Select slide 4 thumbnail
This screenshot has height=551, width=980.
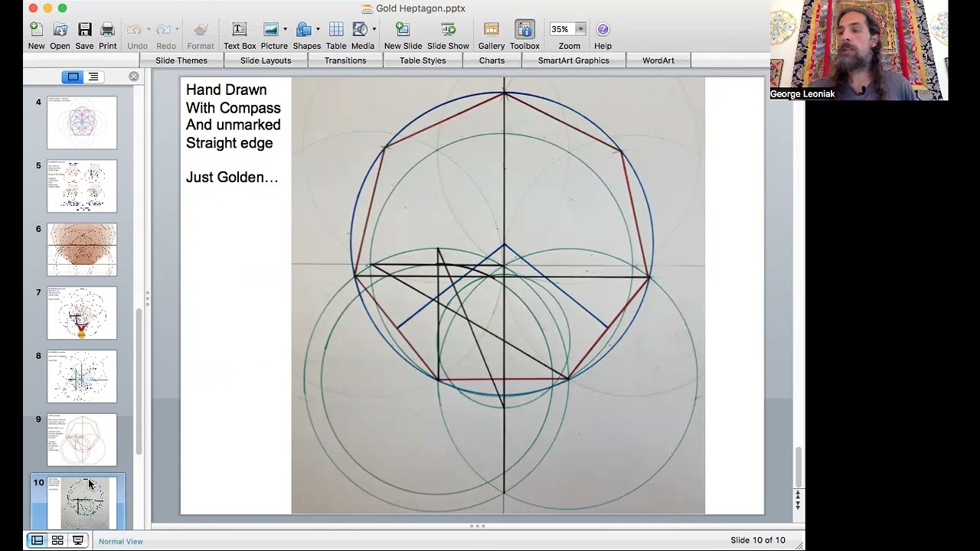tap(82, 122)
